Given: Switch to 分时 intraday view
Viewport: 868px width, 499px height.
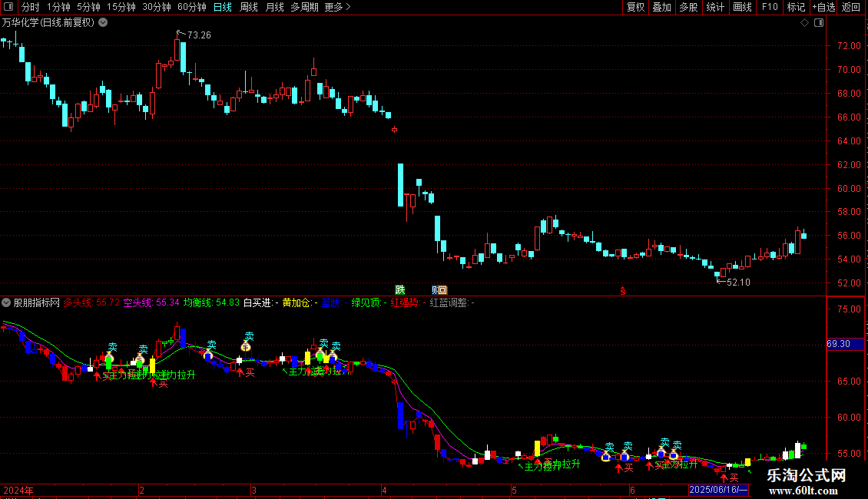Looking at the screenshot, I should [31, 7].
